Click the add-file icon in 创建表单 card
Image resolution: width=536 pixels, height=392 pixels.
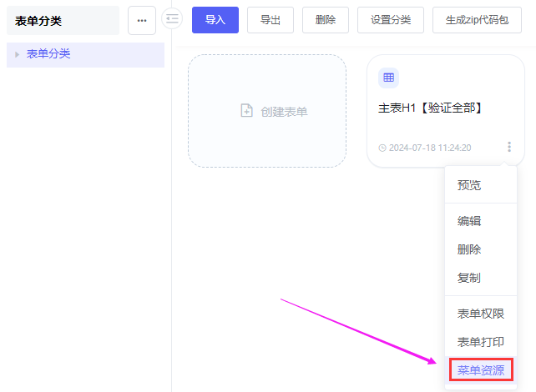pyautogui.click(x=246, y=111)
